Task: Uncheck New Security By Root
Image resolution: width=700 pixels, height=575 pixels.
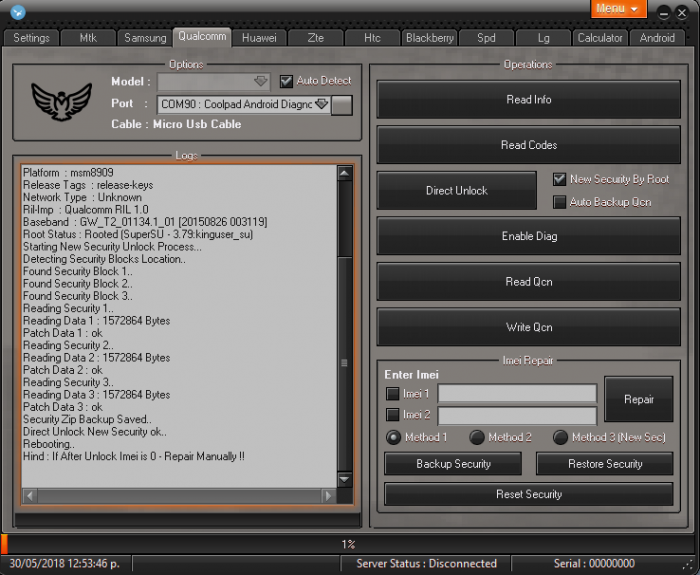Action: (x=559, y=179)
